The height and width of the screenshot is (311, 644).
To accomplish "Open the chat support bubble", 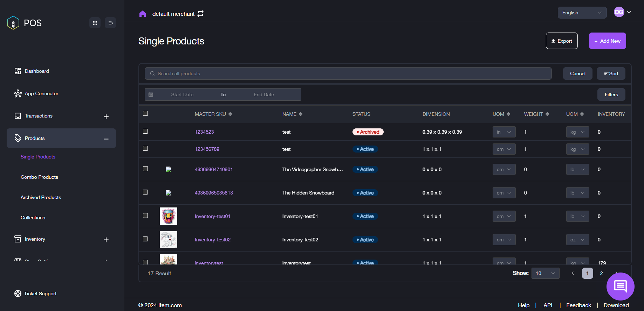I will [x=620, y=286].
